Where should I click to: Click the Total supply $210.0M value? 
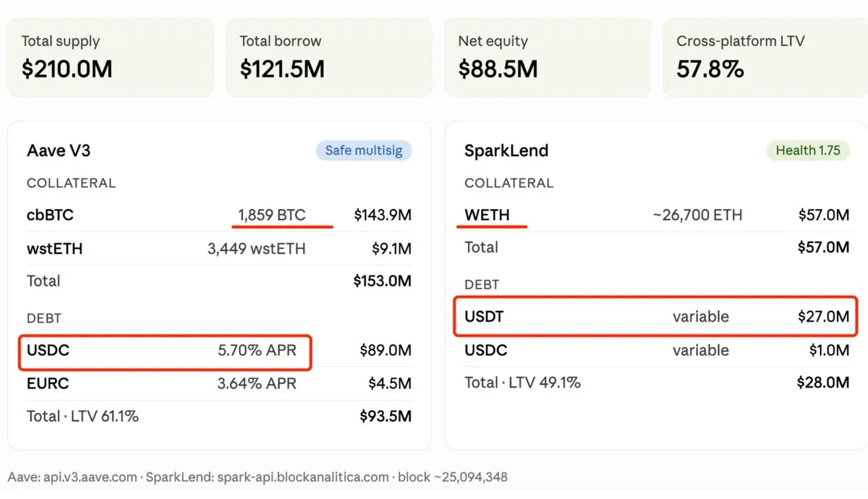pos(67,69)
